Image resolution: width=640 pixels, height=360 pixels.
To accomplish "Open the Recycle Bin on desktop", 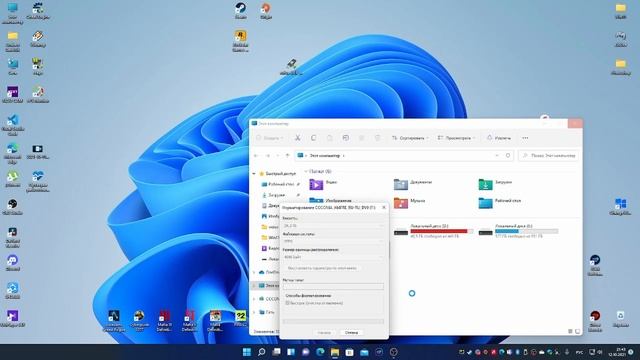I will 621,319.
